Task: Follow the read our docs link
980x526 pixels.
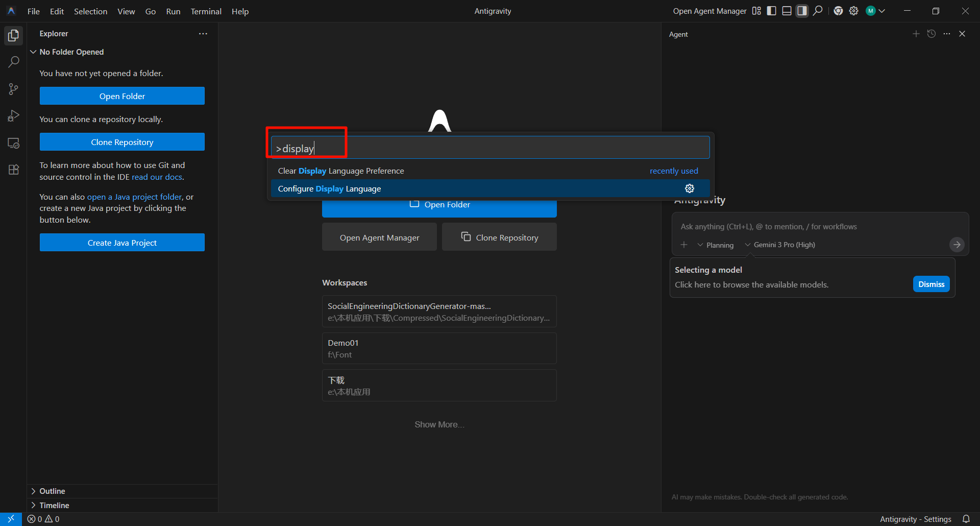Action: pos(157,177)
